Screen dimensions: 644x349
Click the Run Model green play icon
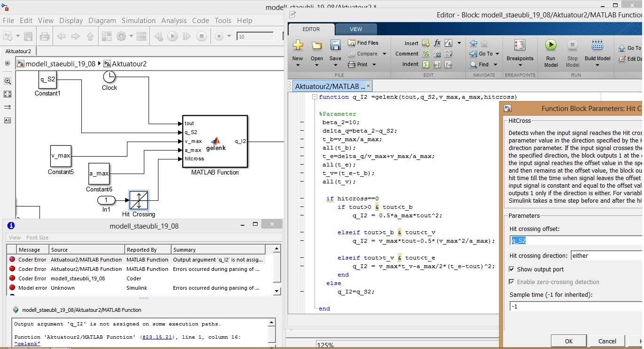point(550,45)
